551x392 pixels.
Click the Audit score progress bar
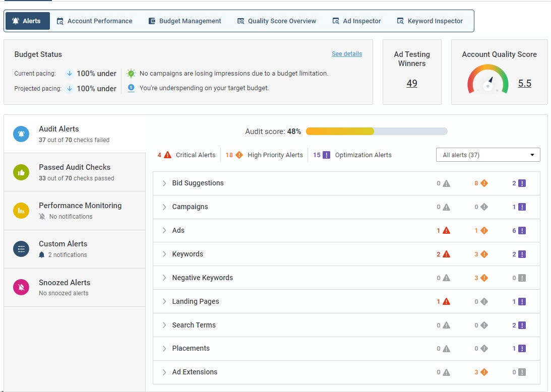[377, 132]
